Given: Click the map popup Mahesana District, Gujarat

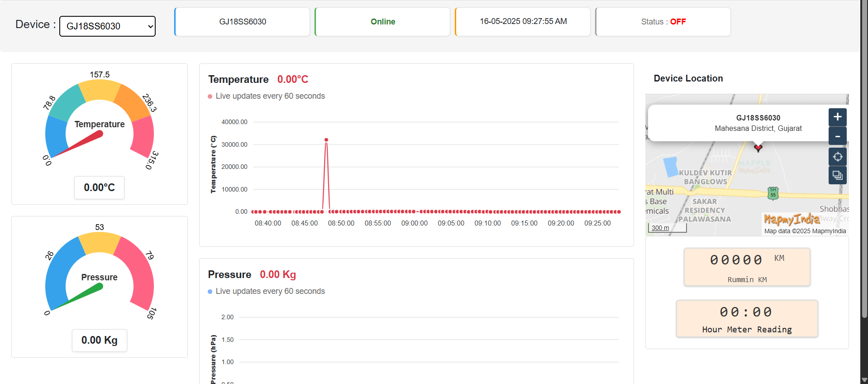Looking at the screenshot, I should click(x=758, y=129).
